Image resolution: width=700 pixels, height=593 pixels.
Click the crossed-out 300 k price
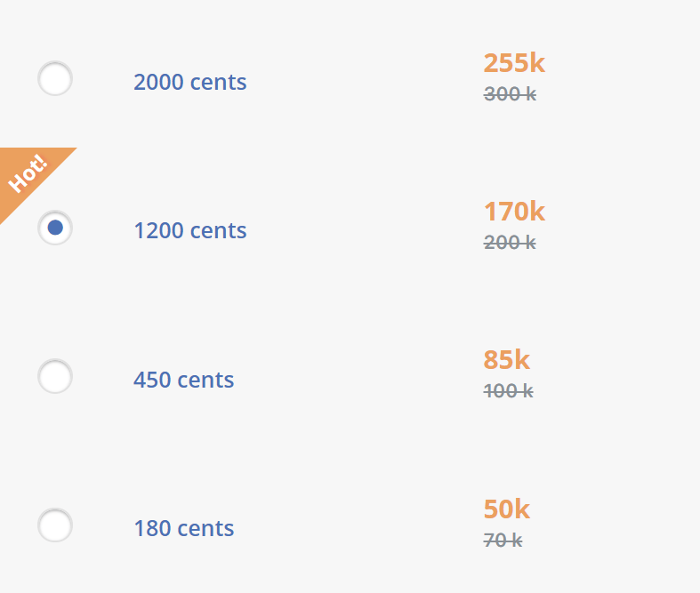[x=510, y=94]
